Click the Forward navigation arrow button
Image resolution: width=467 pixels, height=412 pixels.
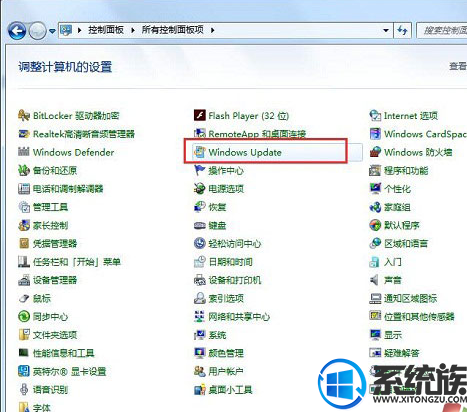coord(37,31)
